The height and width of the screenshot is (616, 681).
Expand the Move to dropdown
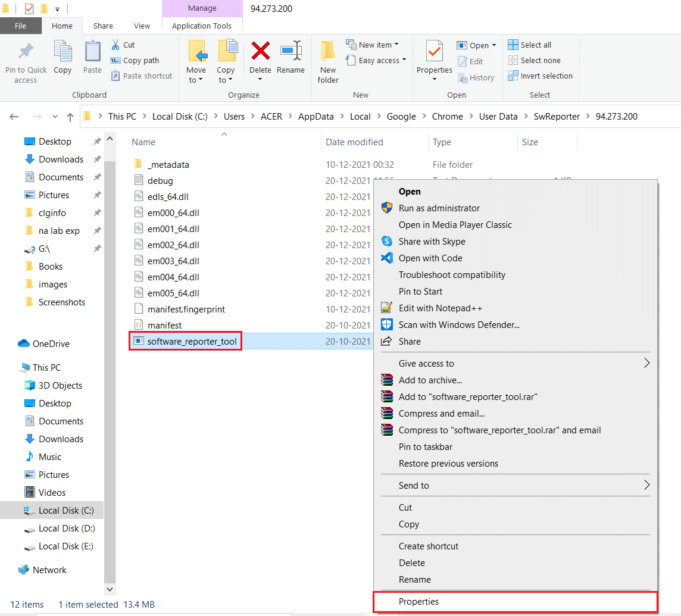196,80
